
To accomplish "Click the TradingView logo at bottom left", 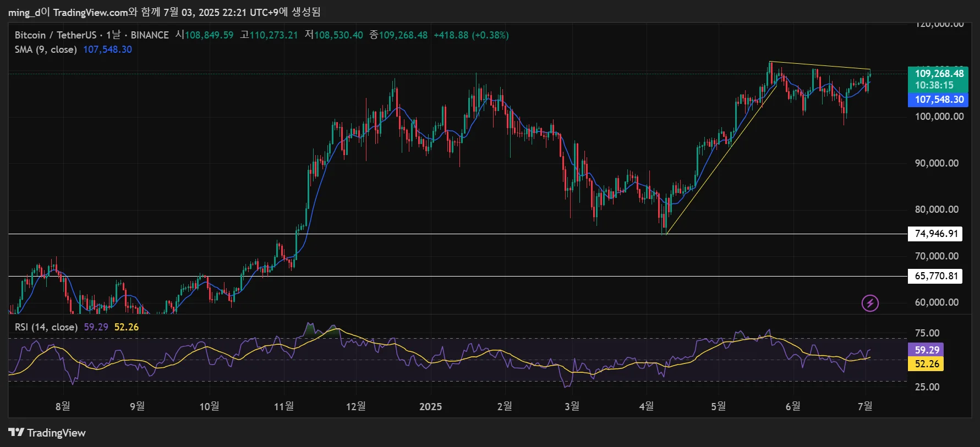I will [x=47, y=433].
